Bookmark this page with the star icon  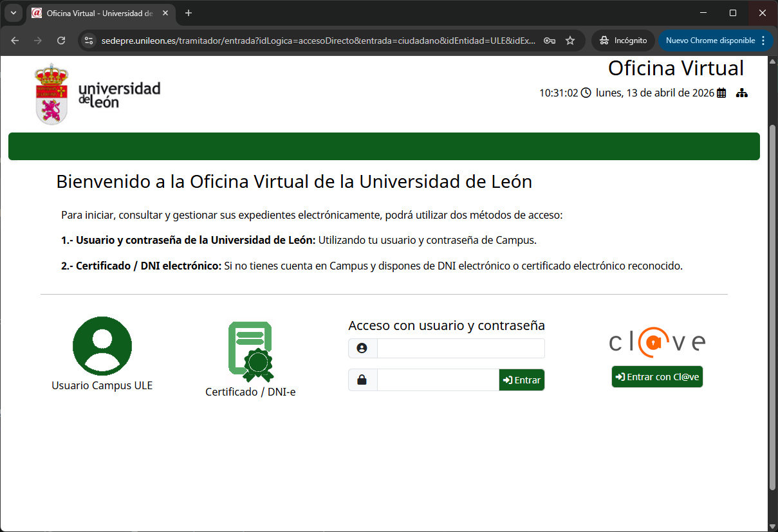570,41
